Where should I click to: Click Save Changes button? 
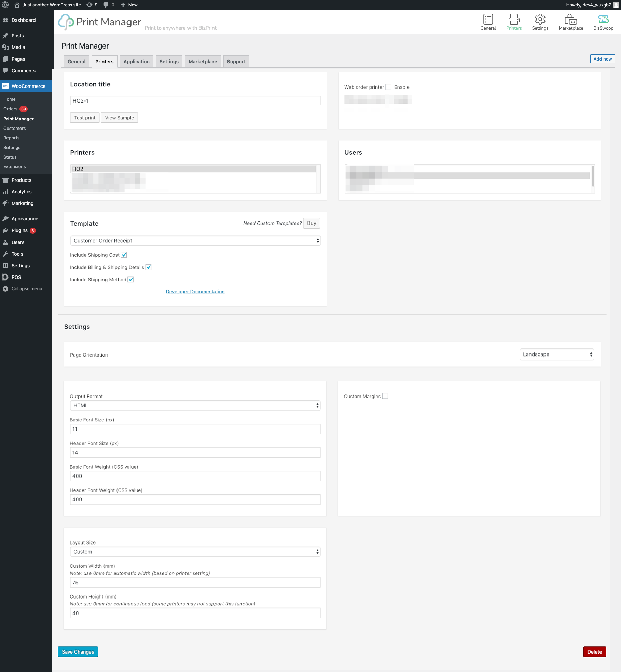click(78, 652)
